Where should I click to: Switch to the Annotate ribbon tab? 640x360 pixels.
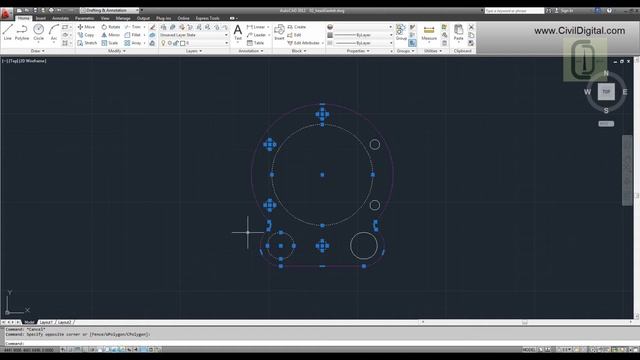[60, 18]
